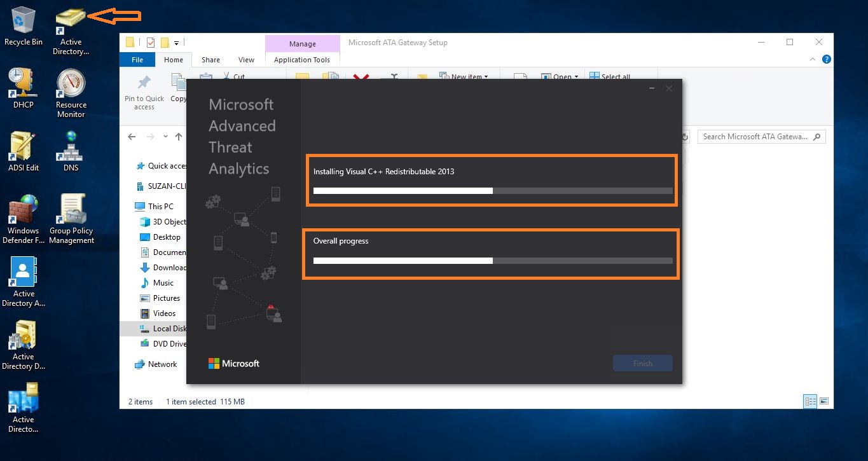Screen dimensions: 868x461
Task: Select the Active Directory D... desktop shortcut
Action: tap(24, 345)
